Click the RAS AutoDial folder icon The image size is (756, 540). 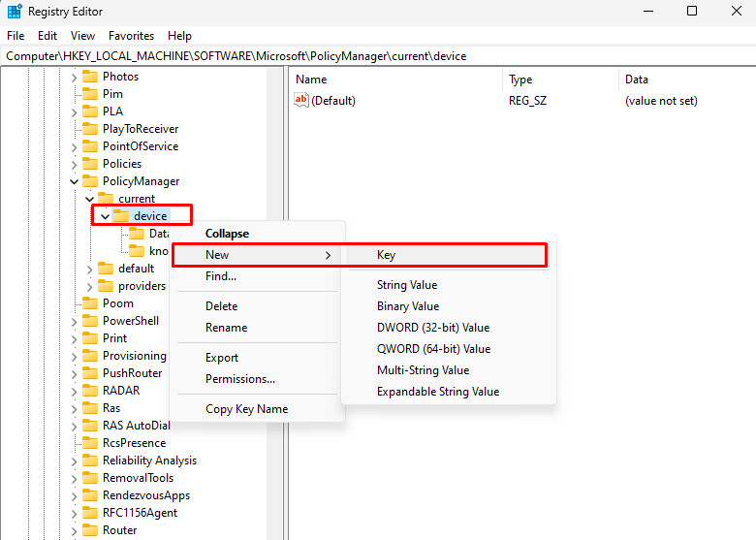[90, 426]
